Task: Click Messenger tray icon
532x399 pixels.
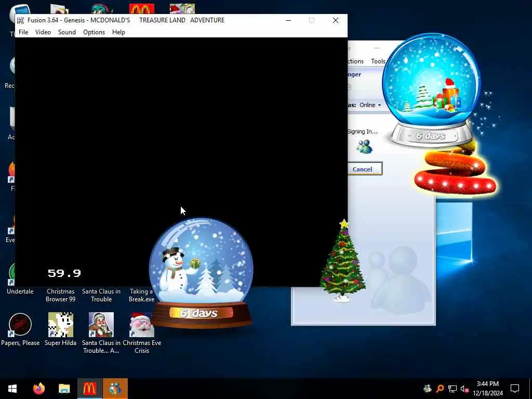Action: [x=428, y=389]
